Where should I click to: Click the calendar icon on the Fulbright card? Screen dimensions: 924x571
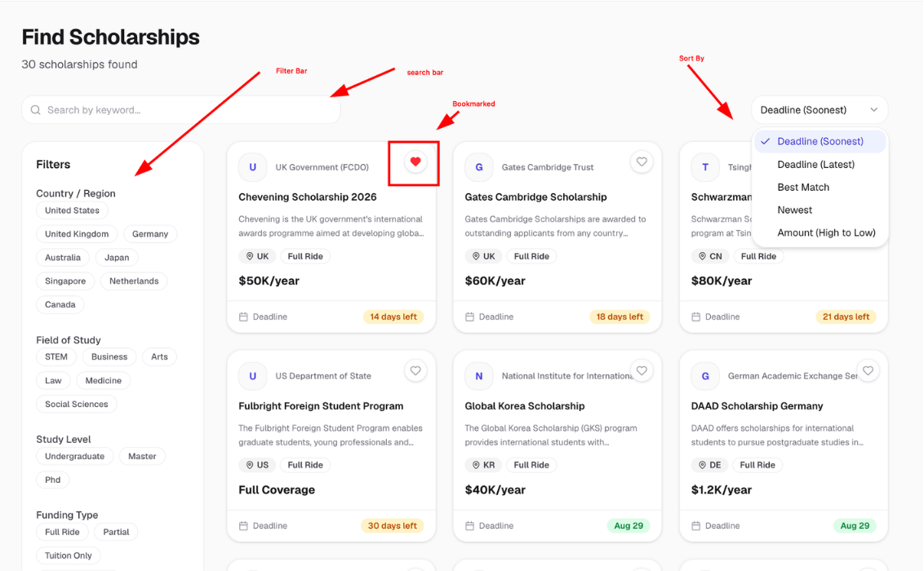(243, 525)
